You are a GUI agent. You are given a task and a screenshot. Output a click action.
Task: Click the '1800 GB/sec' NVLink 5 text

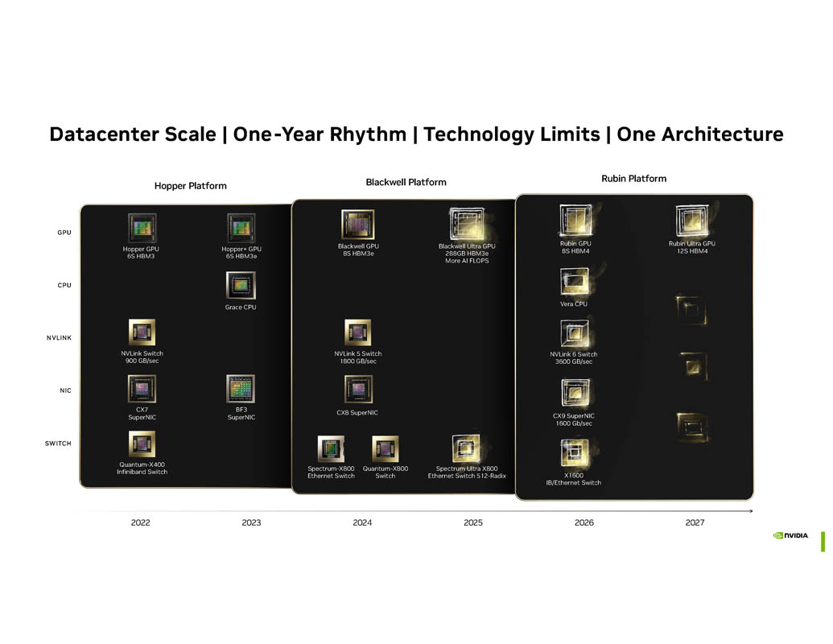click(358, 361)
